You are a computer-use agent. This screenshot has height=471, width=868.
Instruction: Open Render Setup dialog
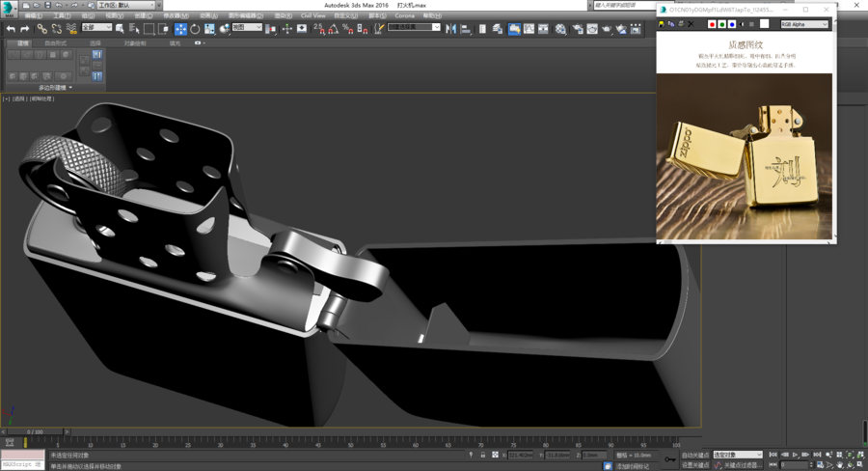578,29
